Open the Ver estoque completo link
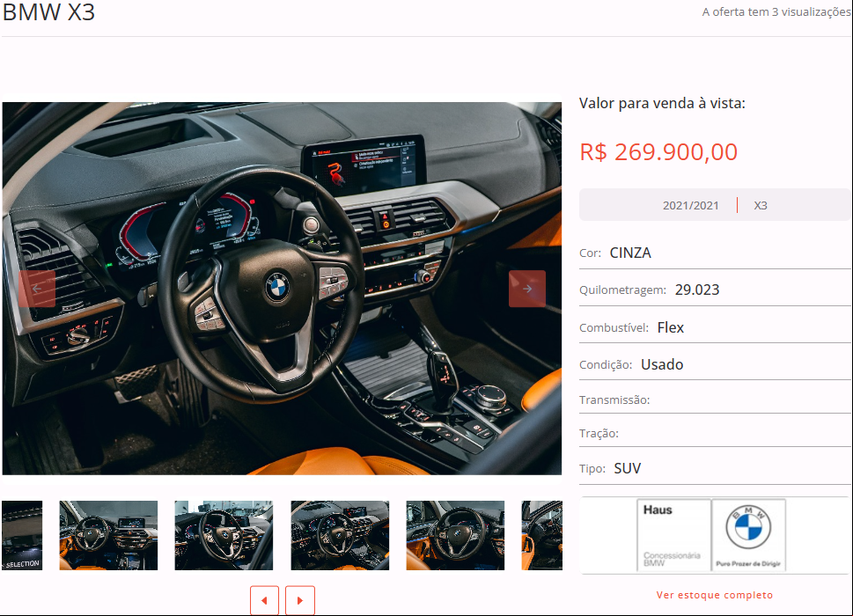The height and width of the screenshot is (616, 853). [714, 595]
